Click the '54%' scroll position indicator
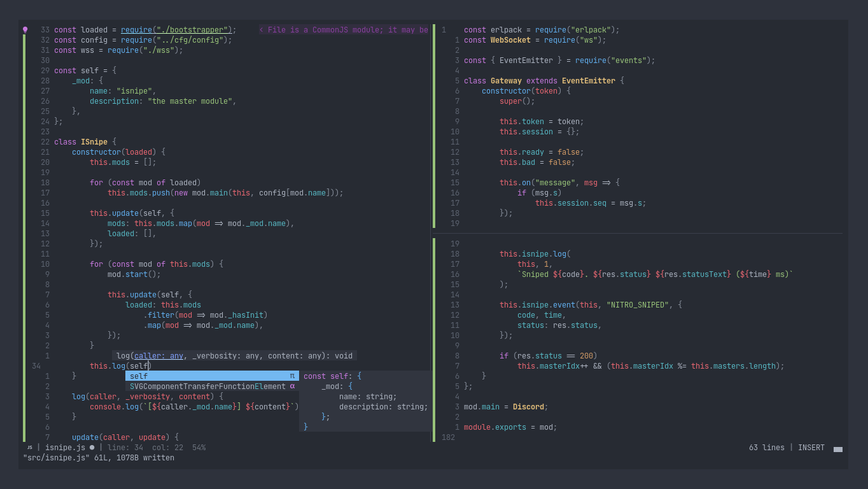 click(x=199, y=448)
